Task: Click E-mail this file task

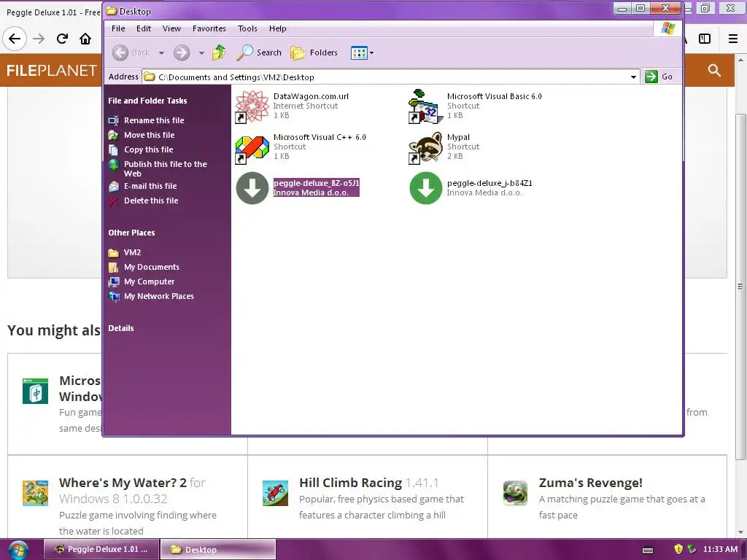Action: click(x=150, y=186)
